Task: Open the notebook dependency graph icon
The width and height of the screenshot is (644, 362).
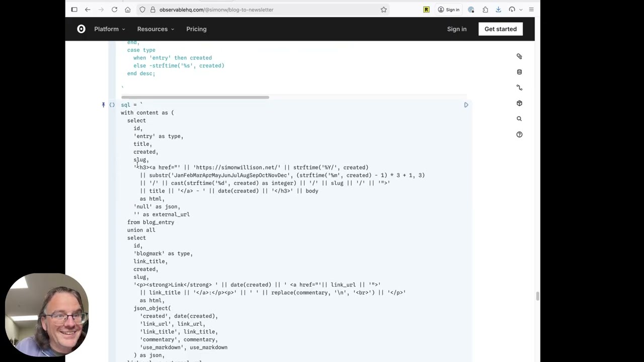Action: point(519,87)
